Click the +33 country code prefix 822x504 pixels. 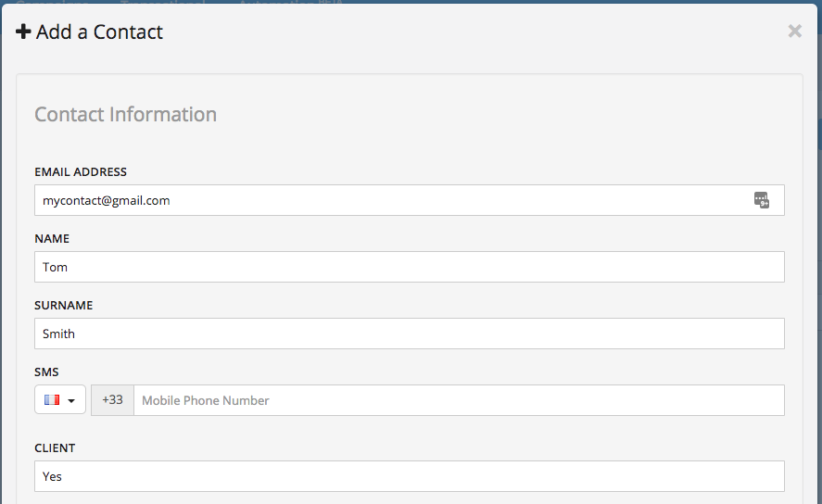[x=112, y=399]
